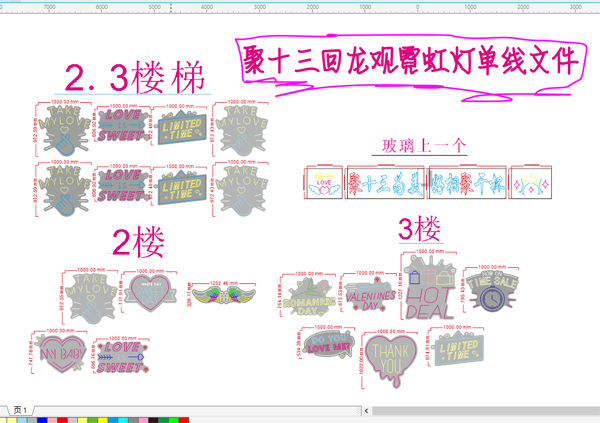Select the TIME SALE clock design
This screenshot has height=423, width=600.
pyautogui.click(x=493, y=291)
